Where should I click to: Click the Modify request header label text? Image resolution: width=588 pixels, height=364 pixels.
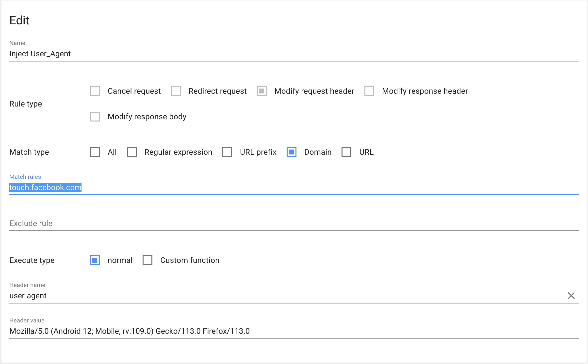coord(314,91)
